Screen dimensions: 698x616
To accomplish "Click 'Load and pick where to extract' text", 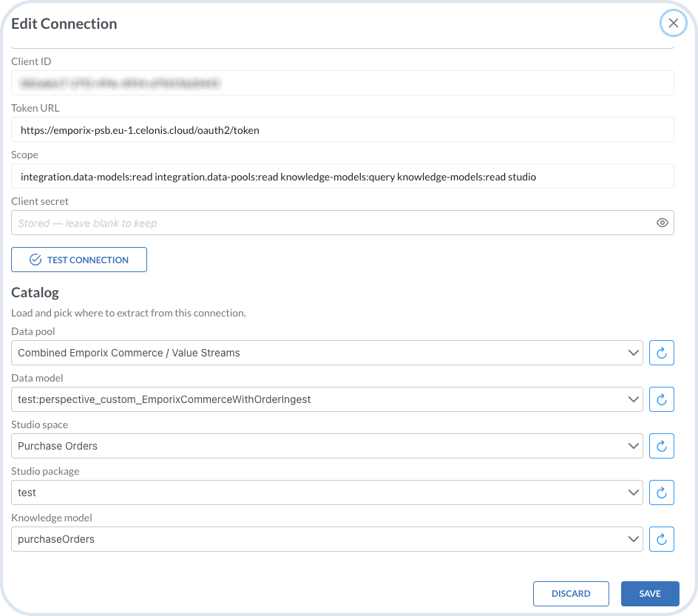I will (128, 313).
